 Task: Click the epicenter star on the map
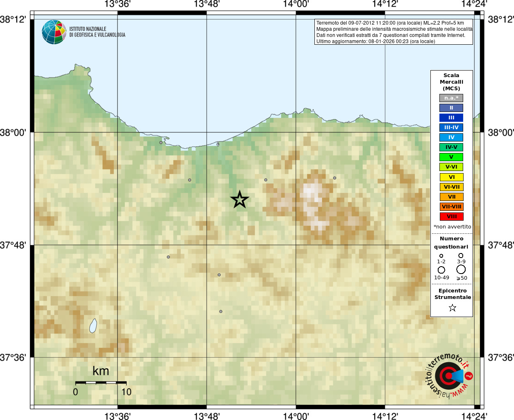pyautogui.click(x=240, y=199)
